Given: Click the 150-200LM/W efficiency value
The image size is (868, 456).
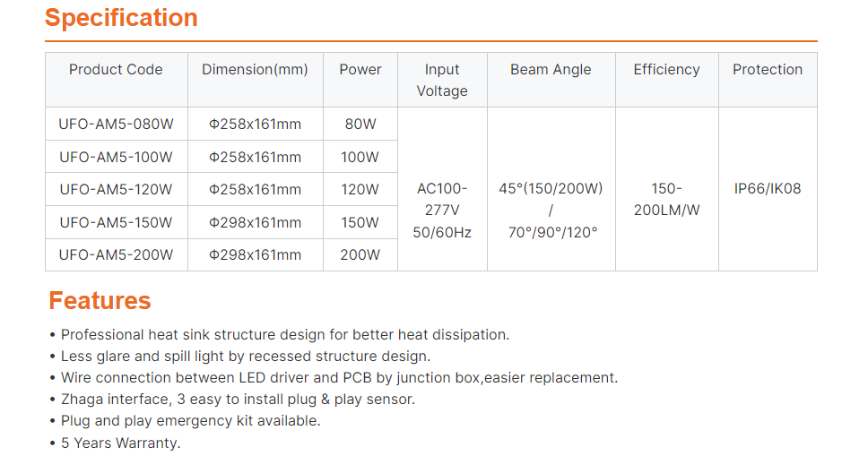Looking at the screenshot, I should (666, 200).
